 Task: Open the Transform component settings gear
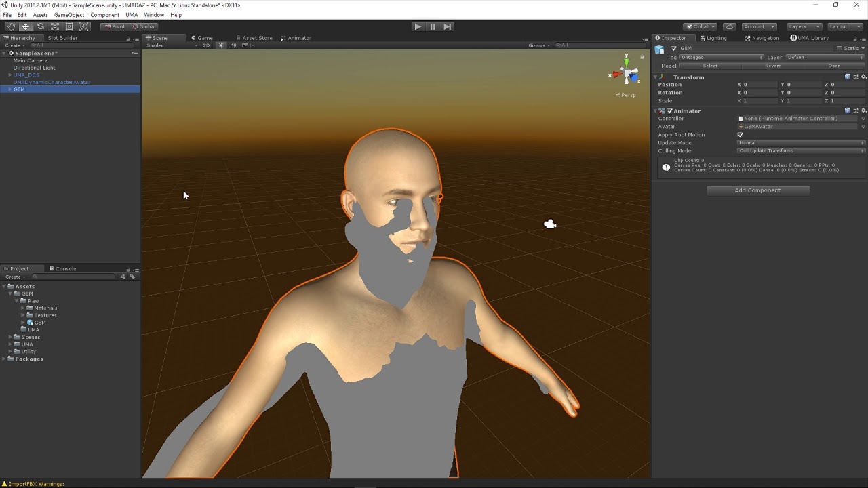click(863, 77)
